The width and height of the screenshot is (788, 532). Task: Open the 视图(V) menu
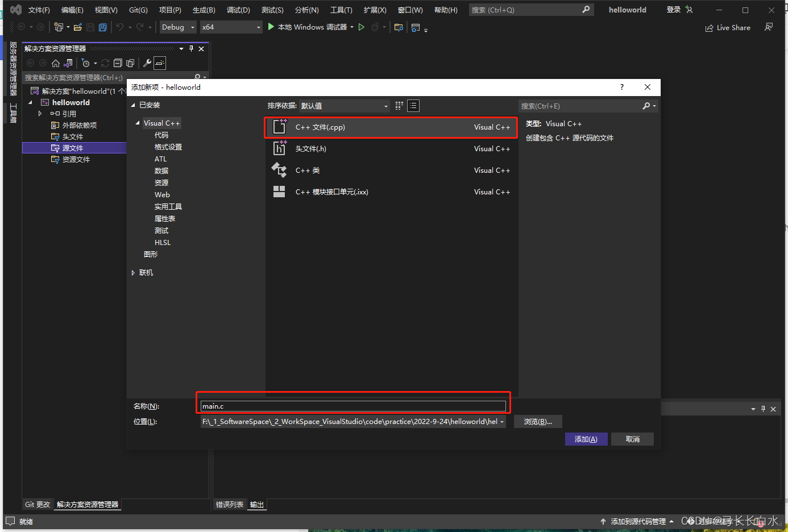[x=106, y=10]
